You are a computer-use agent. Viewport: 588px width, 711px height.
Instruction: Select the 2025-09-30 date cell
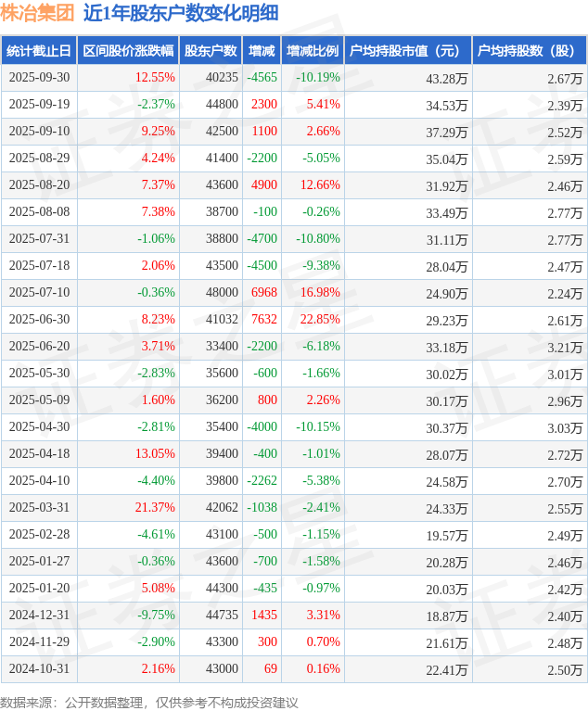[x=39, y=78]
